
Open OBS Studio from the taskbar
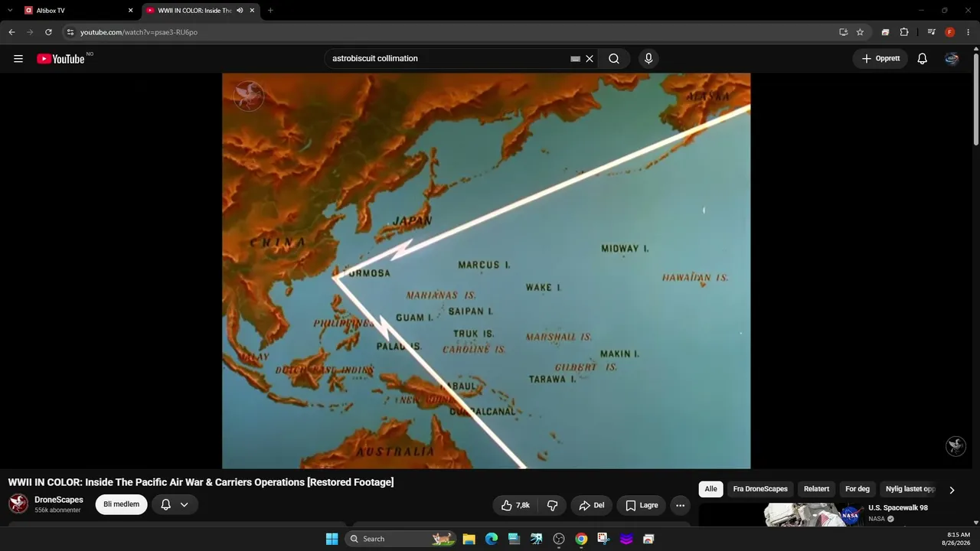pyautogui.click(x=559, y=539)
